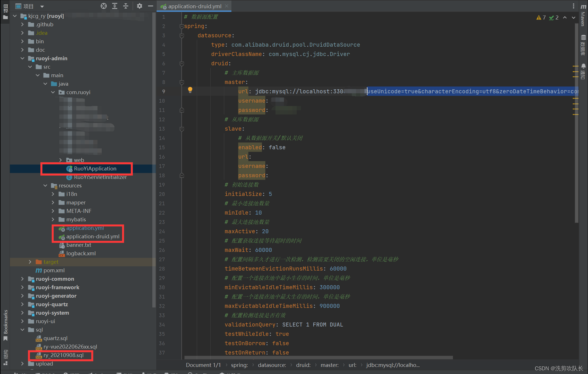Viewport: 588px width, 374px height.
Task: Click the expand all icon in project toolbar
Action: click(115, 6)
